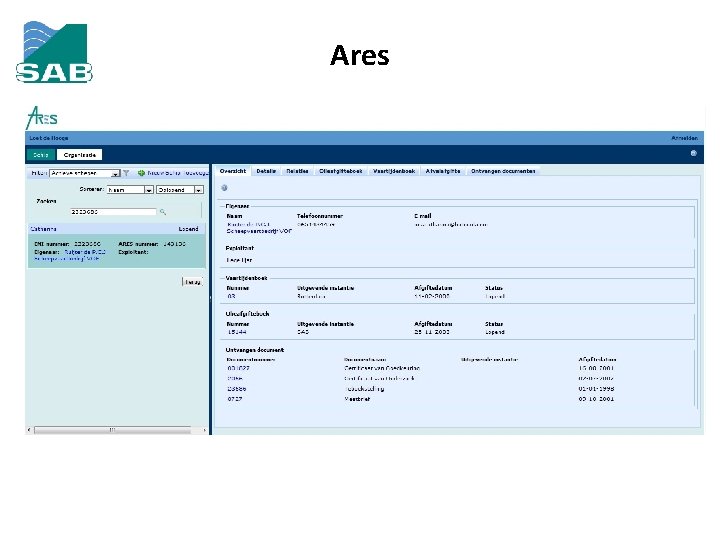Click left arrow of horizontal scrollbar

29,430
